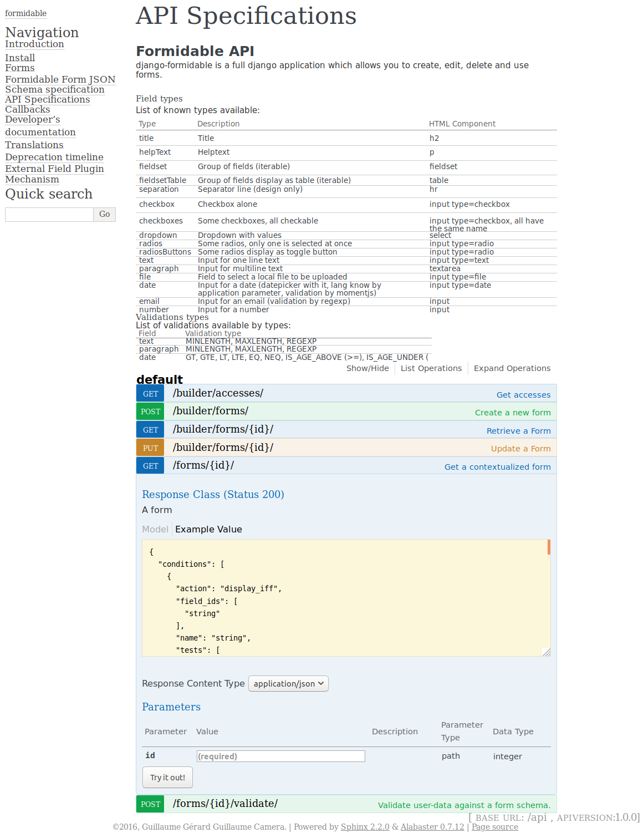Click GET badge for /builder/accesses/

pyautogui.click(x=150, y=394)
